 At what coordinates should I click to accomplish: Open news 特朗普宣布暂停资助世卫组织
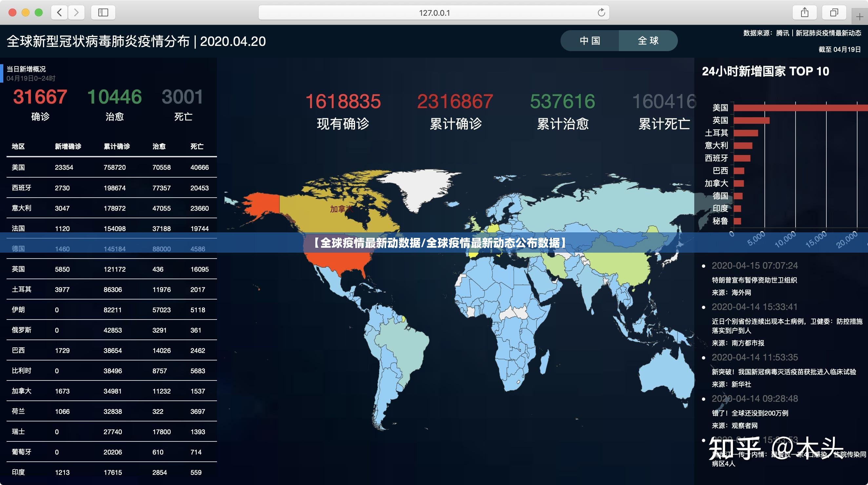tap(754, 280)
